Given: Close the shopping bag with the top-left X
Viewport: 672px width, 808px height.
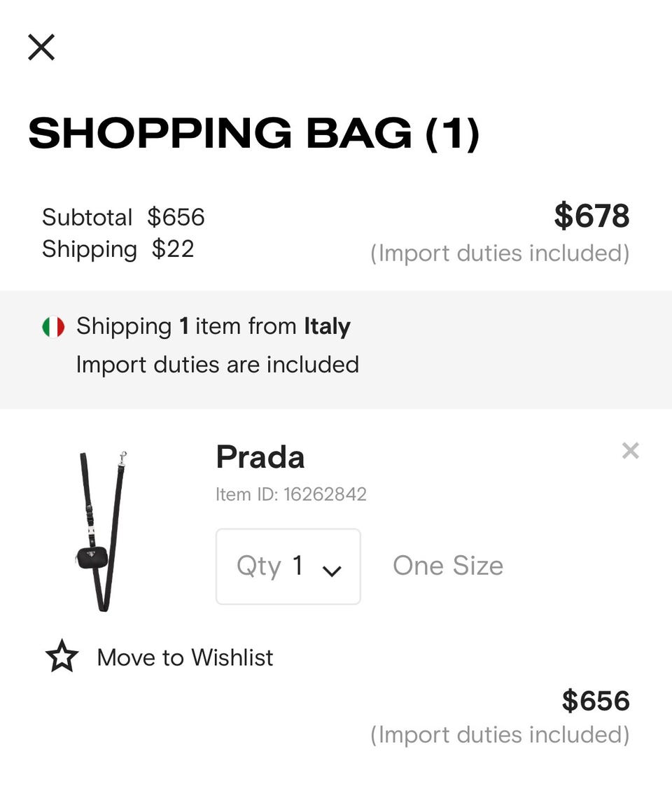Looking at the screenshot, I should pos(41,48).
